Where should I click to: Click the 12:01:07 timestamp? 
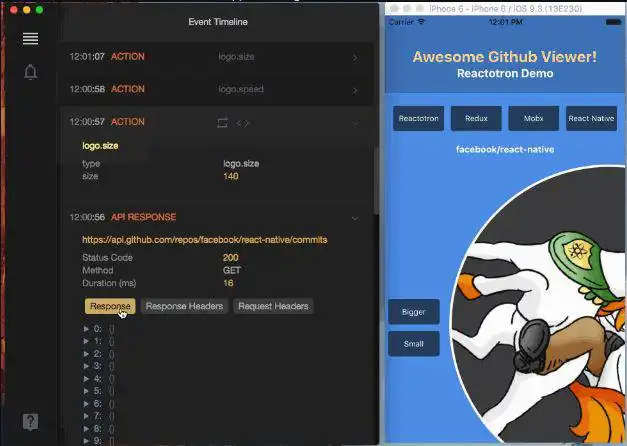click(87, 57)
